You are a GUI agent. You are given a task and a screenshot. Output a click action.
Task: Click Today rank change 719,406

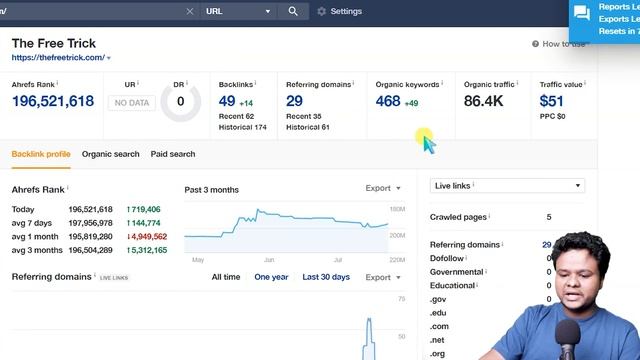[144, 209]
